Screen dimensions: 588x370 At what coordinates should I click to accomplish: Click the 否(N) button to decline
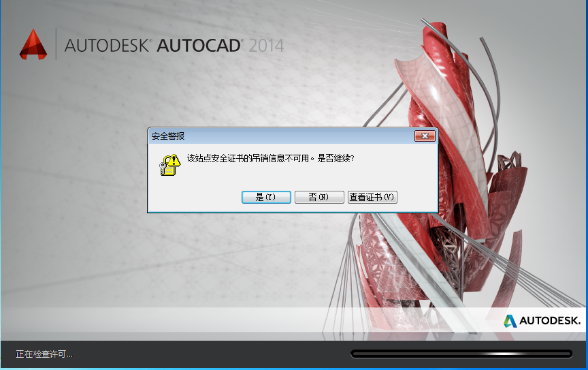click(x=319, y=197)
